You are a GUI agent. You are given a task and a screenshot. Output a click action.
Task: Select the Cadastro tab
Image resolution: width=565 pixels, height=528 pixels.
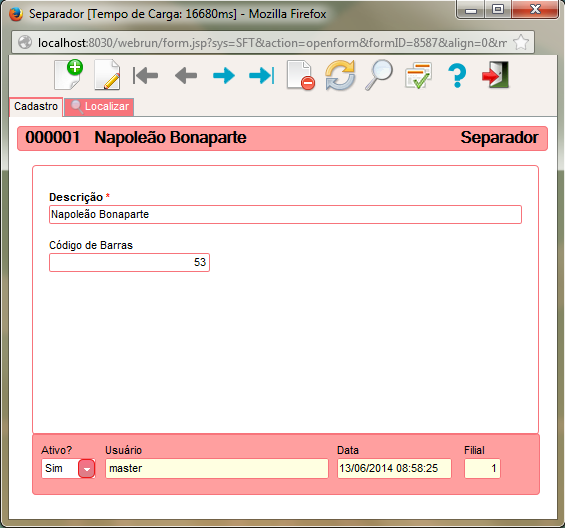point(36,107)
